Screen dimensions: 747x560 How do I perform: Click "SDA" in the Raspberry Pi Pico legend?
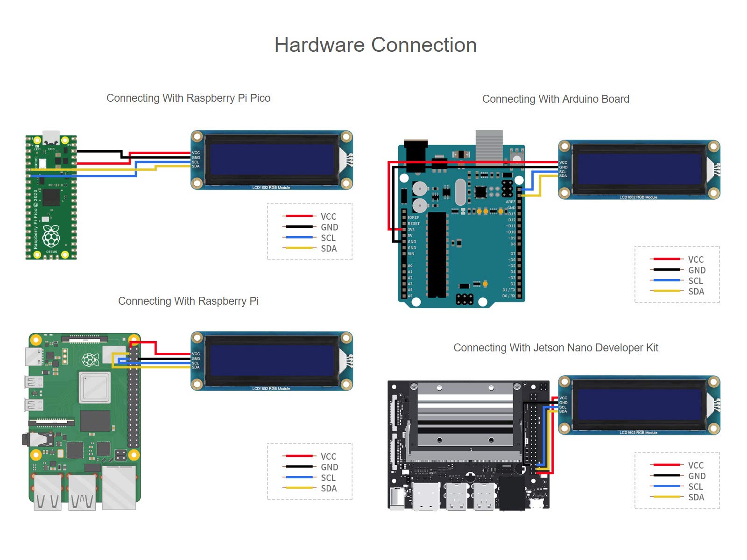(329, 249)
